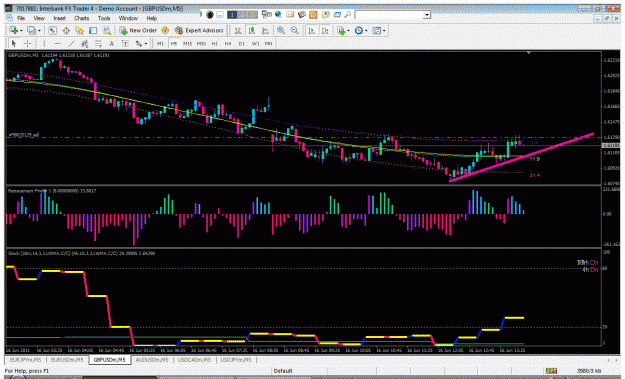Click the globe icon in top toolbar
625x379 pixels.
point(278,14)
